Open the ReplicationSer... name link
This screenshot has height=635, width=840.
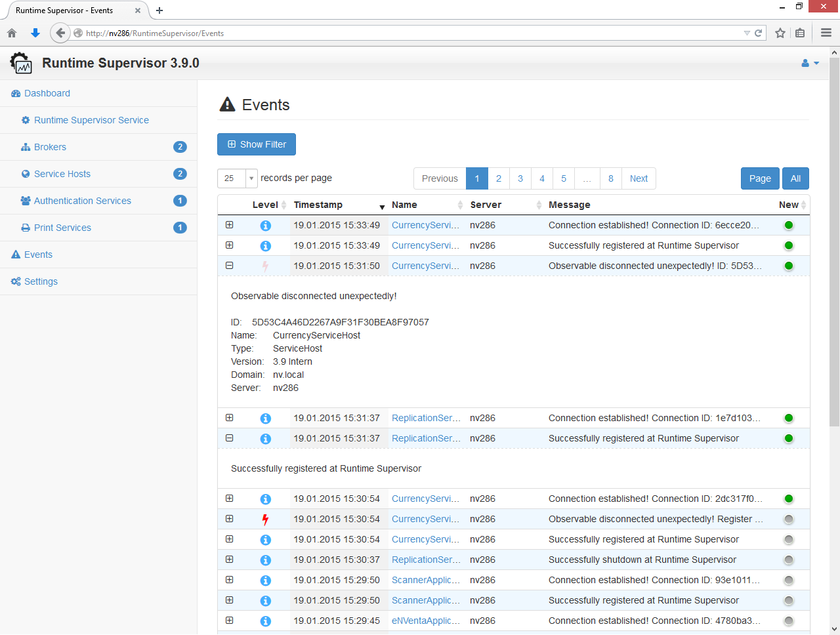(x=425, y=418)
